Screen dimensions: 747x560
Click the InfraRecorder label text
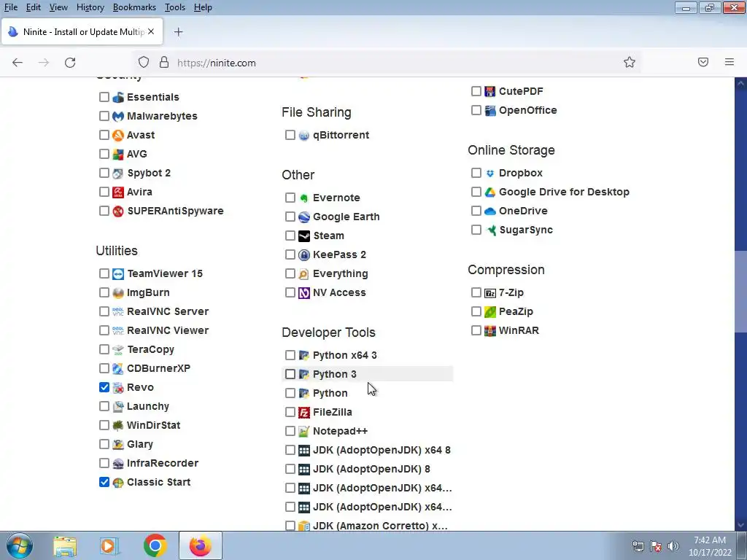pos(163,463)
